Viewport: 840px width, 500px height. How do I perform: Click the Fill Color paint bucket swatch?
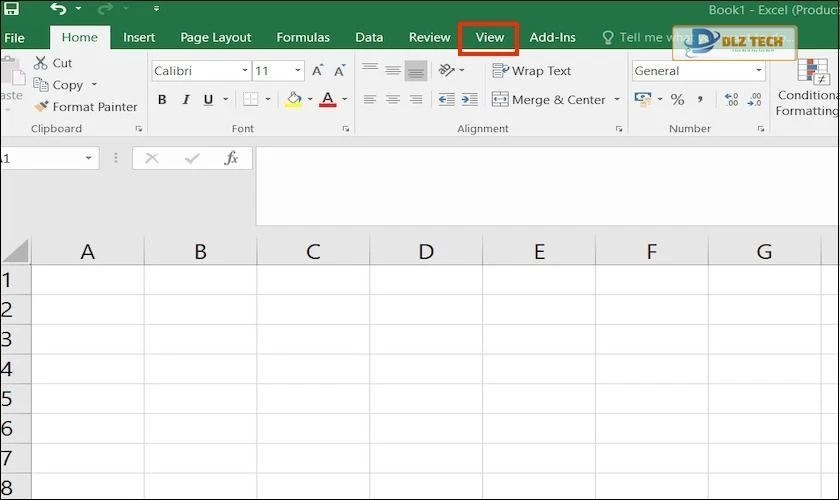[294, 100]
